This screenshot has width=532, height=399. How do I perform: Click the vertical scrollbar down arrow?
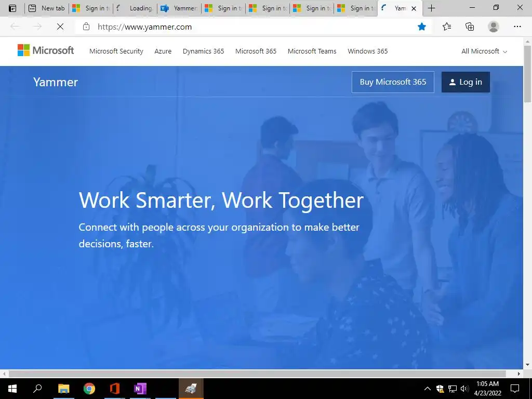pos(528,365)
